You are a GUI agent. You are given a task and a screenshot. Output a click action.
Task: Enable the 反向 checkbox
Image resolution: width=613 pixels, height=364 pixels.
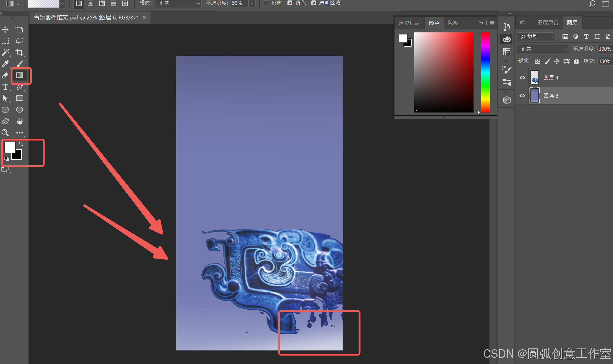click(x=266, y=3)
